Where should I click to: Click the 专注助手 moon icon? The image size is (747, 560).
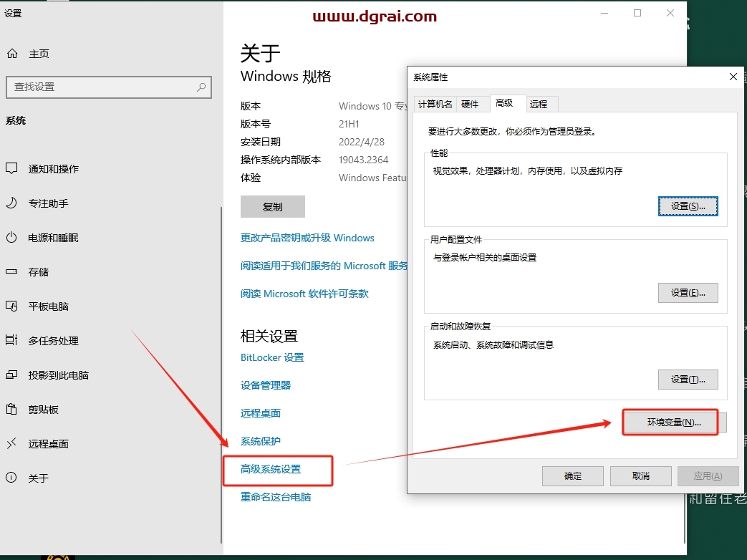tap(11, 203)
